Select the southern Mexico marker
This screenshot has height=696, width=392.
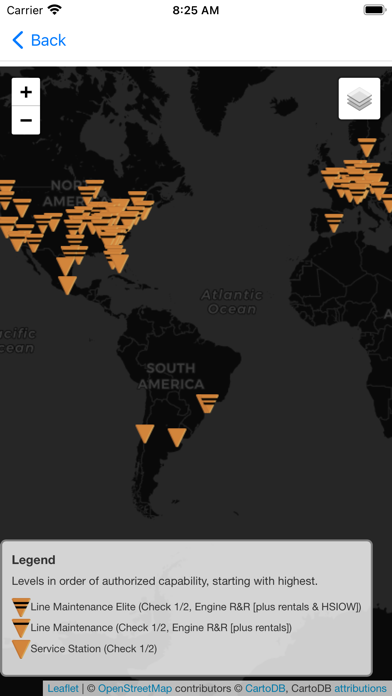click(x=67, y=285)
